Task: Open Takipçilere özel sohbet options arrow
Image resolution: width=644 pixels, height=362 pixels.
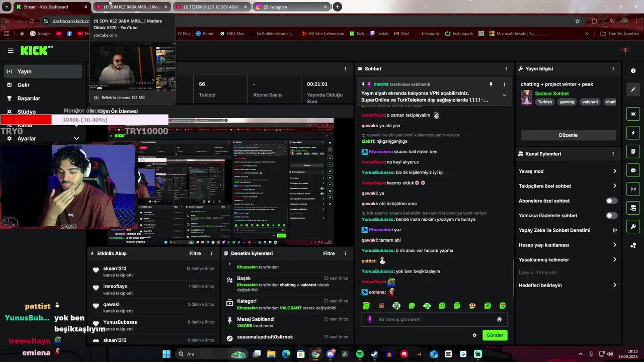Action: 614,186
